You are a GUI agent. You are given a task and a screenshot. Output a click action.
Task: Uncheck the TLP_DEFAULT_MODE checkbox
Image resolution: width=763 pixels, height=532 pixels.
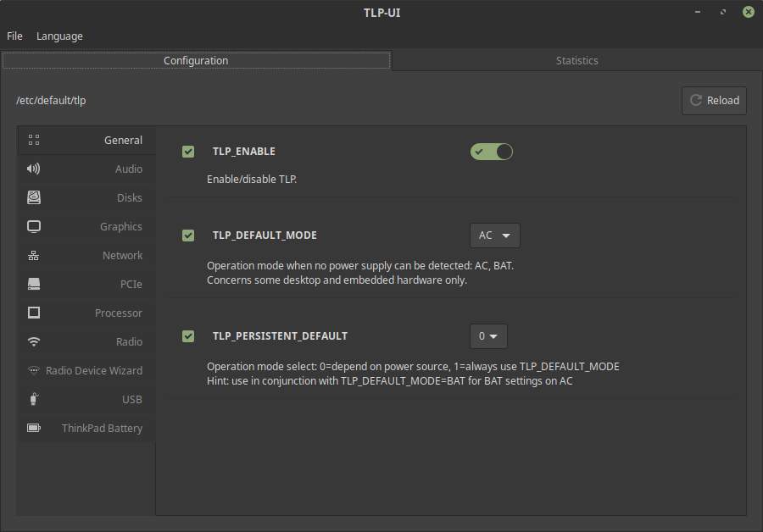click(x=188, y=236)
